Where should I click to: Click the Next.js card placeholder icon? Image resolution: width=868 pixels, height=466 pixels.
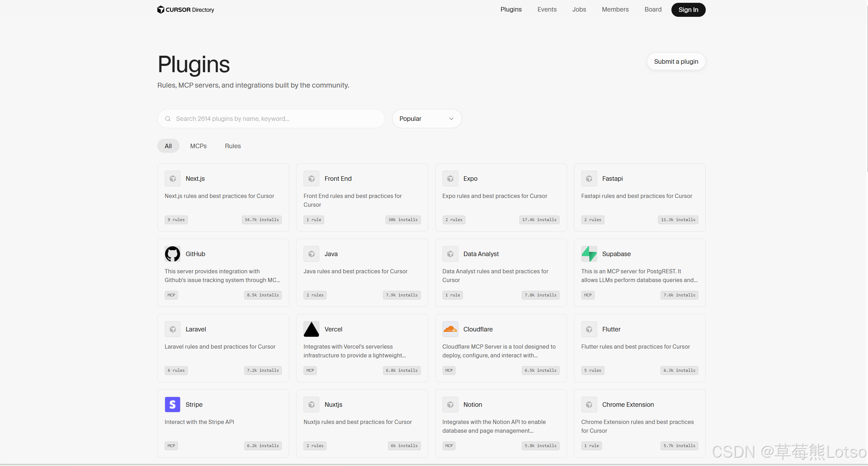[172, 179]
